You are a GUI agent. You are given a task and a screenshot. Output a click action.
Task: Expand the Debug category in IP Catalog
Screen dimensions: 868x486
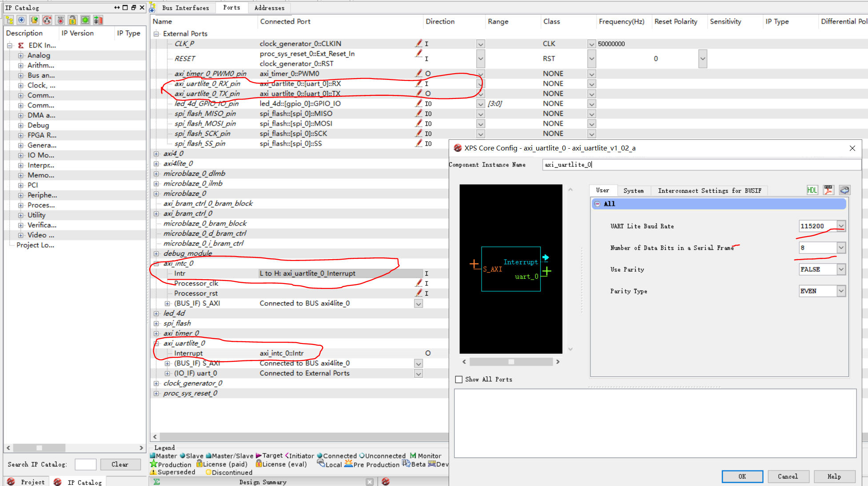21,125
